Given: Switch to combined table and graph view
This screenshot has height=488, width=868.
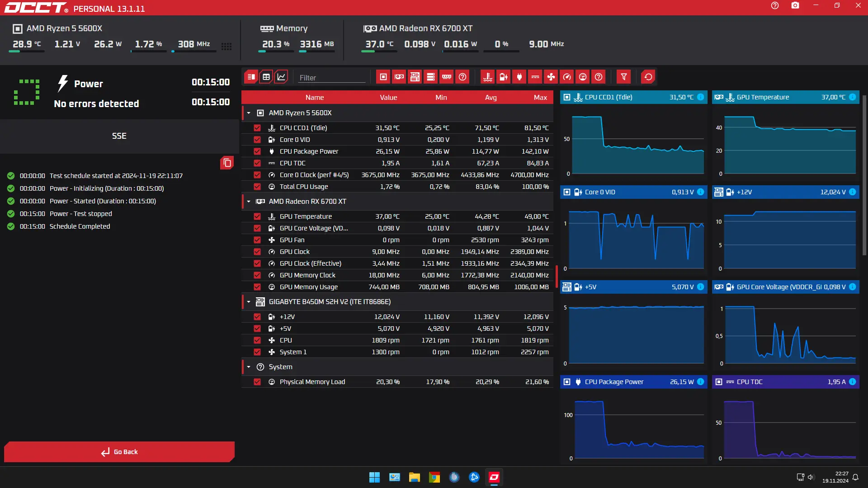Looking at the screenshot, I should pyautogui.click(x=251, y=77).
